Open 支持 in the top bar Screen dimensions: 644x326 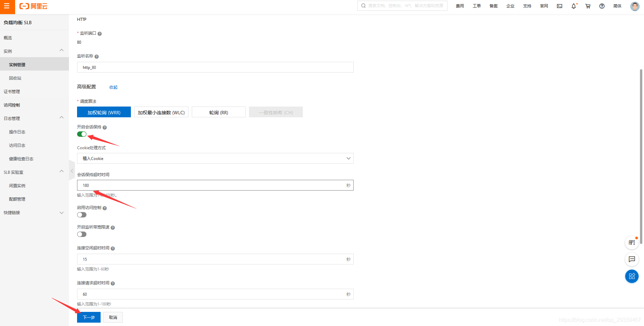527,6
